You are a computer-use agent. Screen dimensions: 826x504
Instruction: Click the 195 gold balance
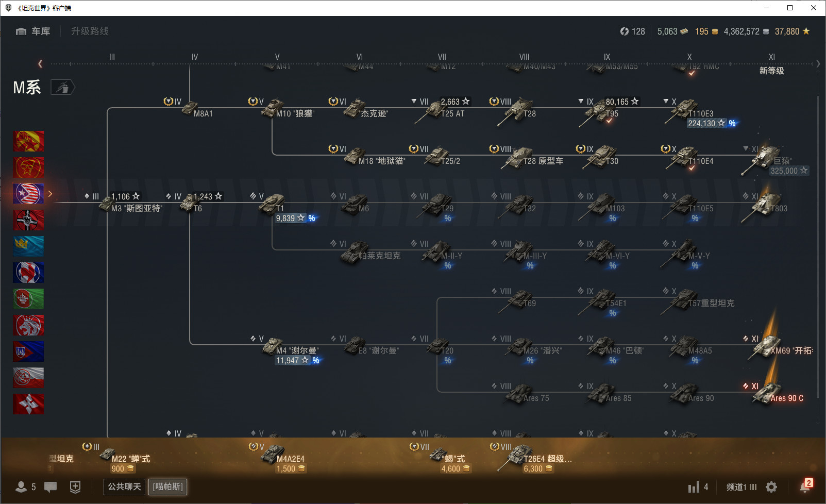(706, 31)
